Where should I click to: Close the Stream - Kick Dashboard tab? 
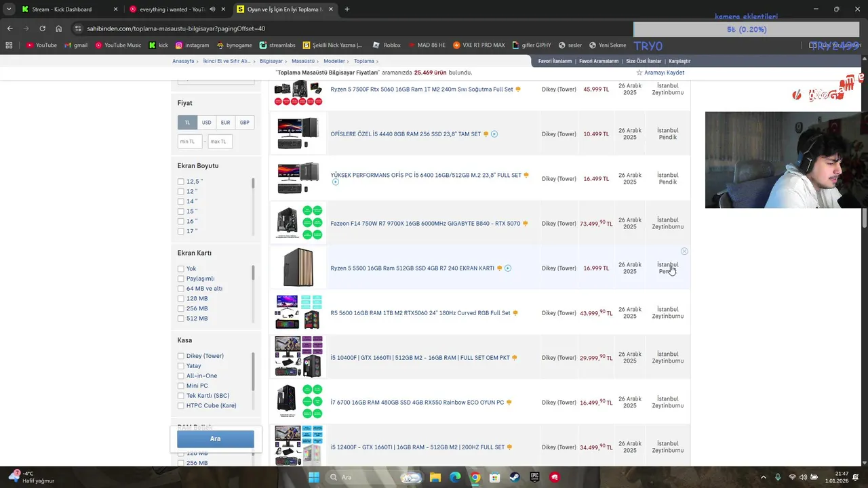(115, 9)
